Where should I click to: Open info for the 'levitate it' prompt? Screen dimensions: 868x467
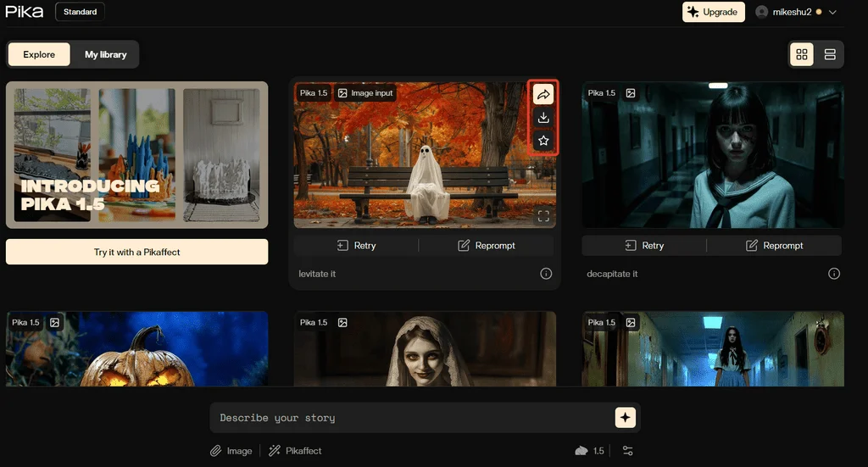546,274
